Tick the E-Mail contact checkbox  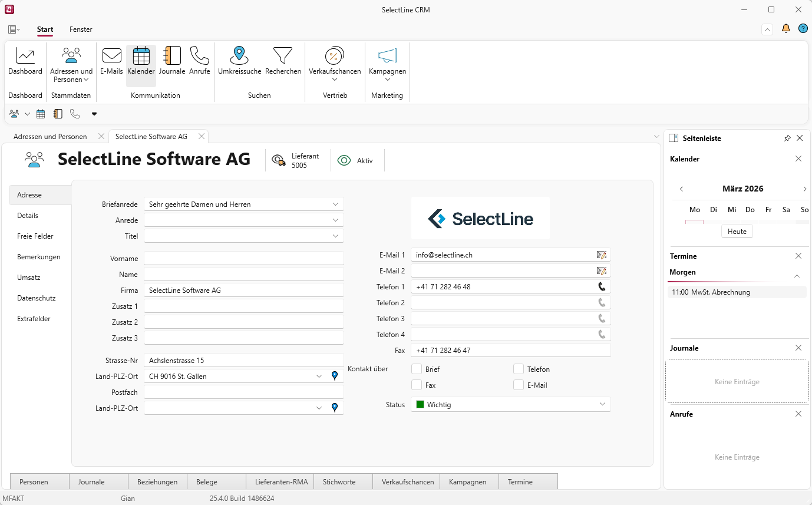click(519, 385)
